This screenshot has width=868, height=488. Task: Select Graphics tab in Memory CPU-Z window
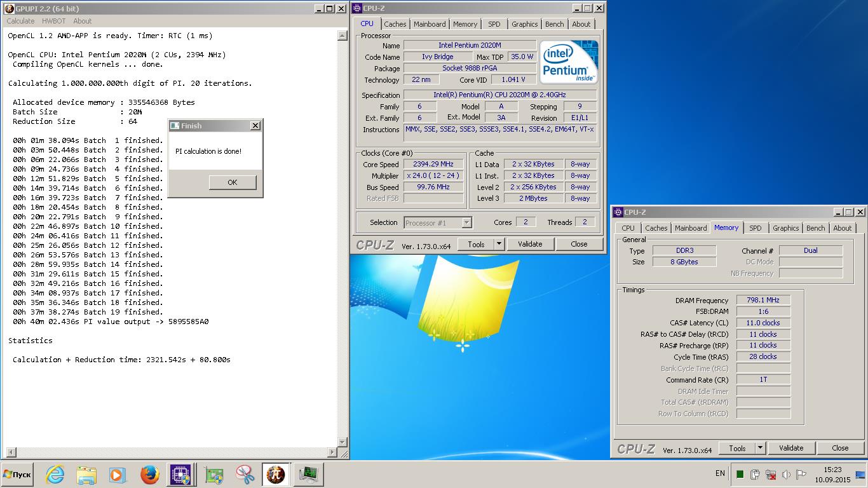coord(786,228)
